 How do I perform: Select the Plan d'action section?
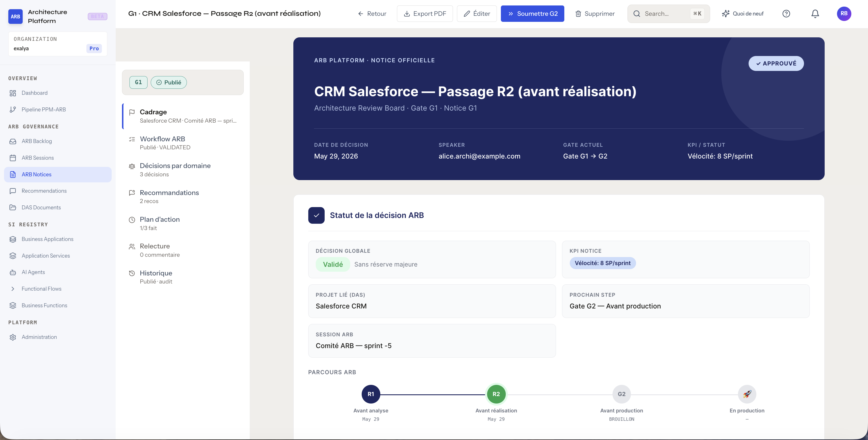pos(183,223)
